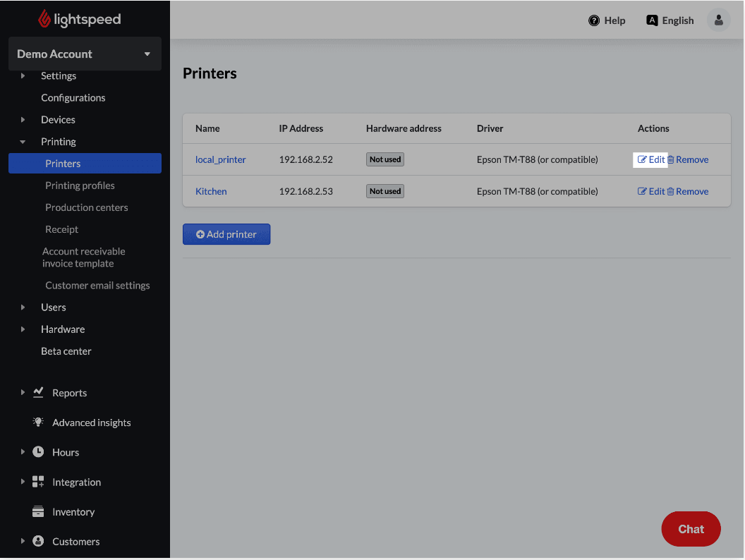The height and width of the screenshot is (560, 745).
Task: Click the Advanced insights lightbulb icon
Action: pyautogui.click(x=38, y=422)
